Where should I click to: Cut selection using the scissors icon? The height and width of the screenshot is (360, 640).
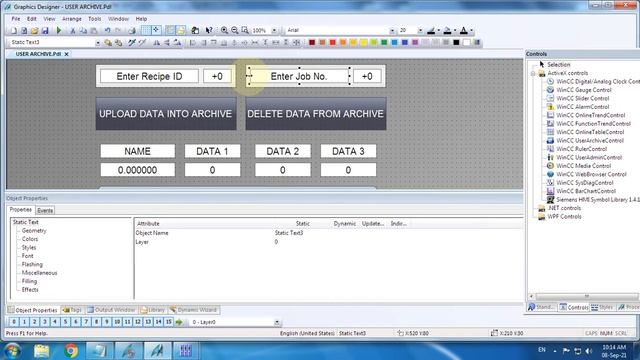click(x=73, y=31)
